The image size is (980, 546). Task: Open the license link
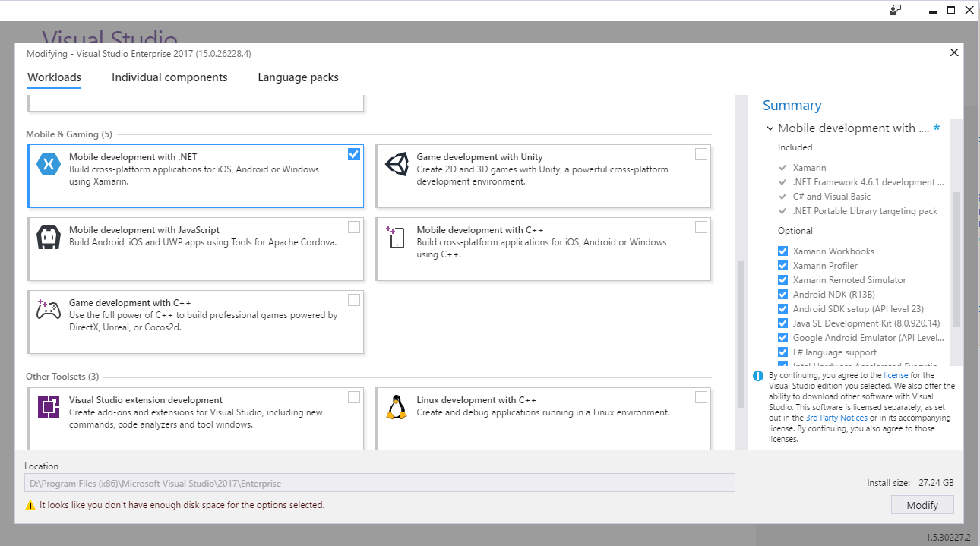pos(896,375)
